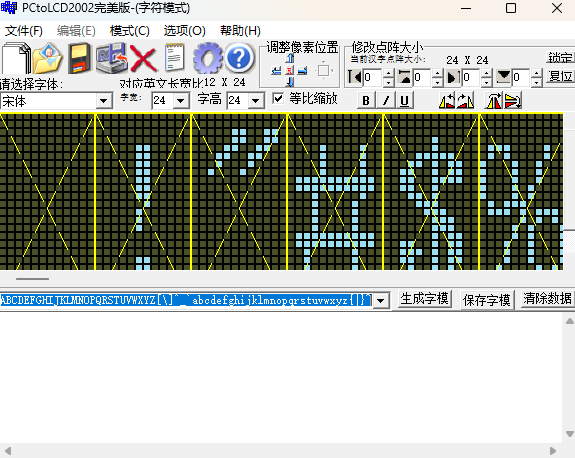Click the empty font data output area
Screen dimensions: 575x458
[x=281, y=378]
